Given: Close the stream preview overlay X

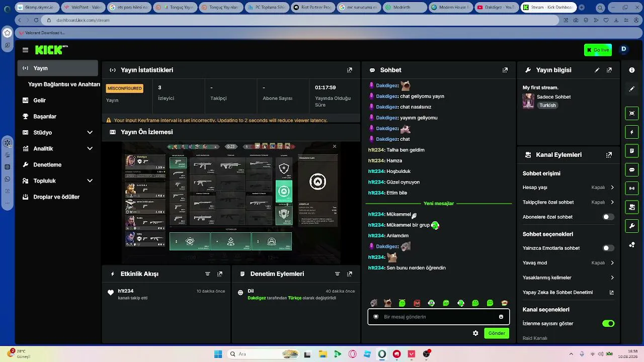Looking at the screenshot, I should [x=335, y=146].
